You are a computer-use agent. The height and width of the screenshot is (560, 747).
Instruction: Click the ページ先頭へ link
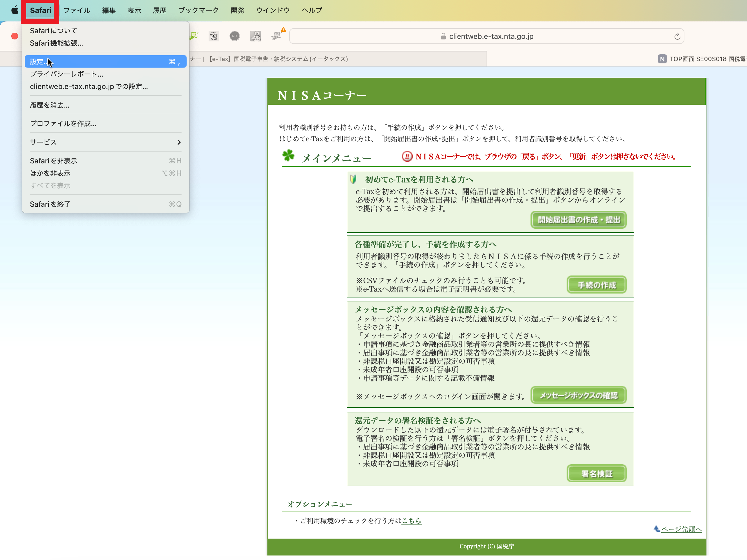[681, 529]
